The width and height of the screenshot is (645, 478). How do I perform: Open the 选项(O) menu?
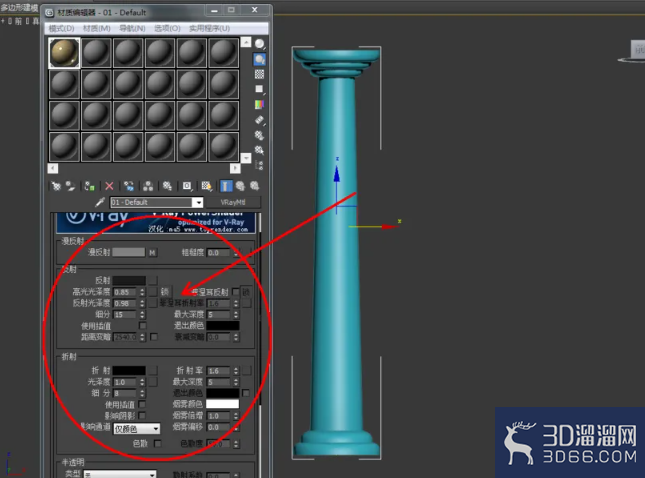point(167,28)
